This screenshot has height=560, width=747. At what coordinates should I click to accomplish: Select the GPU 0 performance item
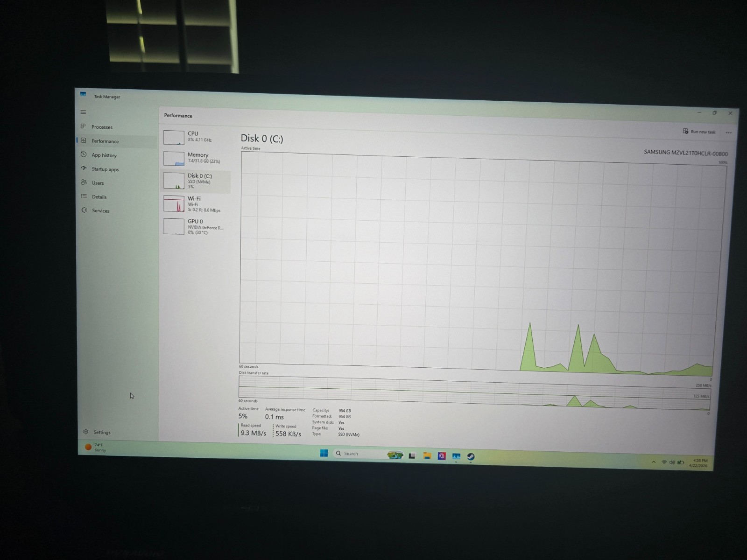coord(196,227)
